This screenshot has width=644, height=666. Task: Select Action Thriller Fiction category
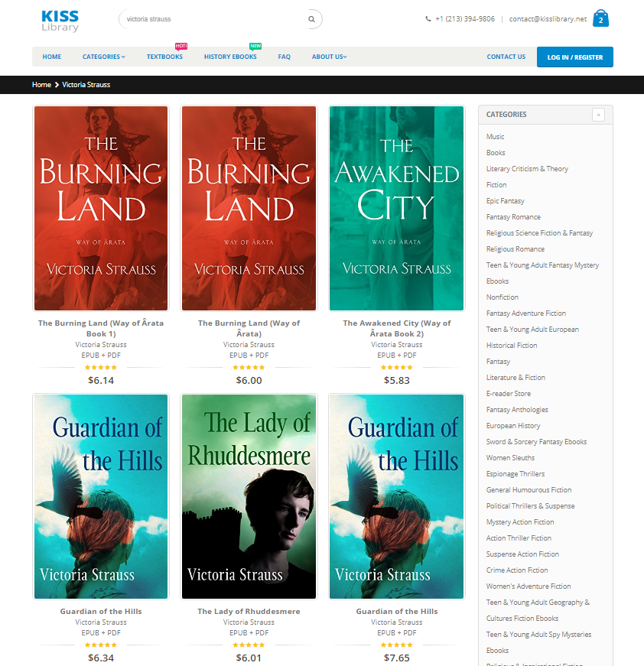[x=519, y=538]
